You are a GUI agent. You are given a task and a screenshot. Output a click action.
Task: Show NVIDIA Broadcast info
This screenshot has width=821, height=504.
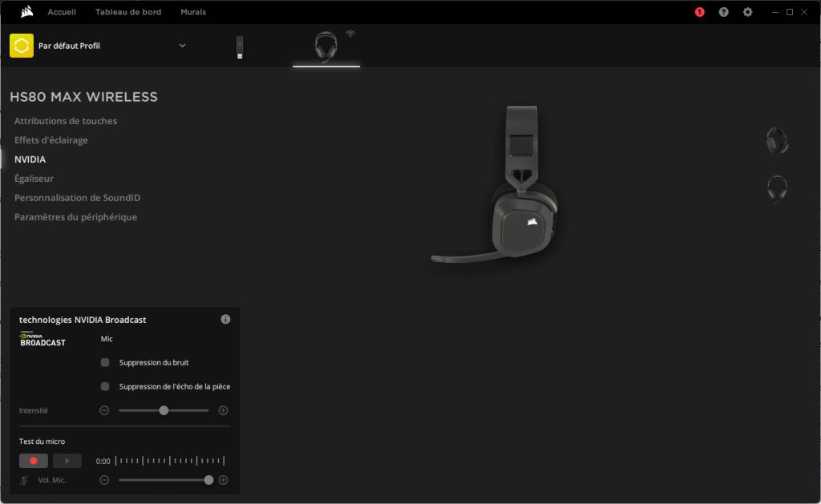(x=225, y=319)
